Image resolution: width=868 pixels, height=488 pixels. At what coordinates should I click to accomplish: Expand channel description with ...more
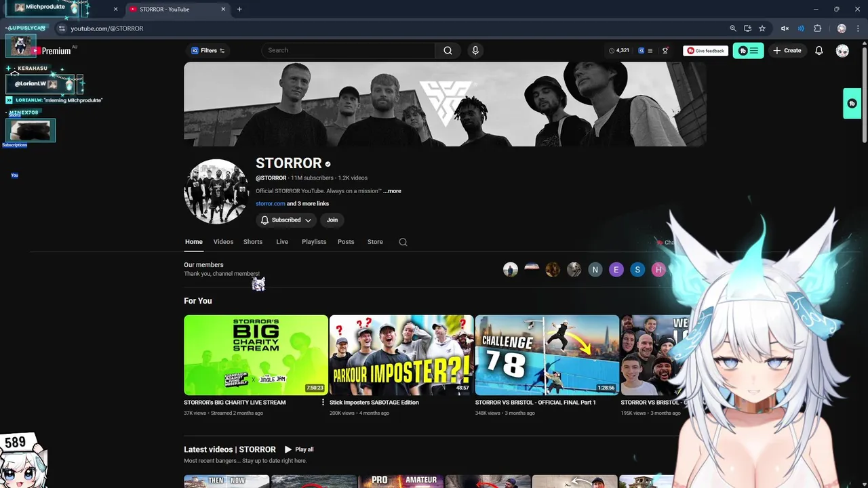392,191
